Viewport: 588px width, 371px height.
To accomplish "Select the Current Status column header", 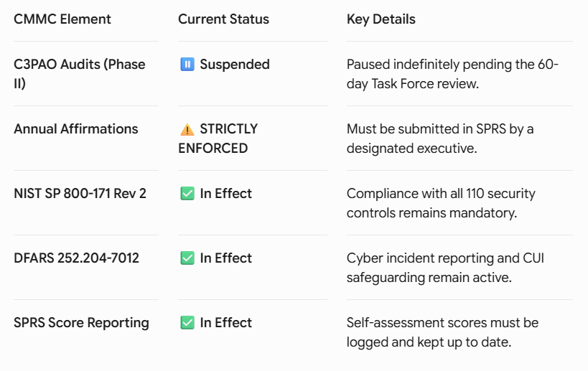I will 223,19.
